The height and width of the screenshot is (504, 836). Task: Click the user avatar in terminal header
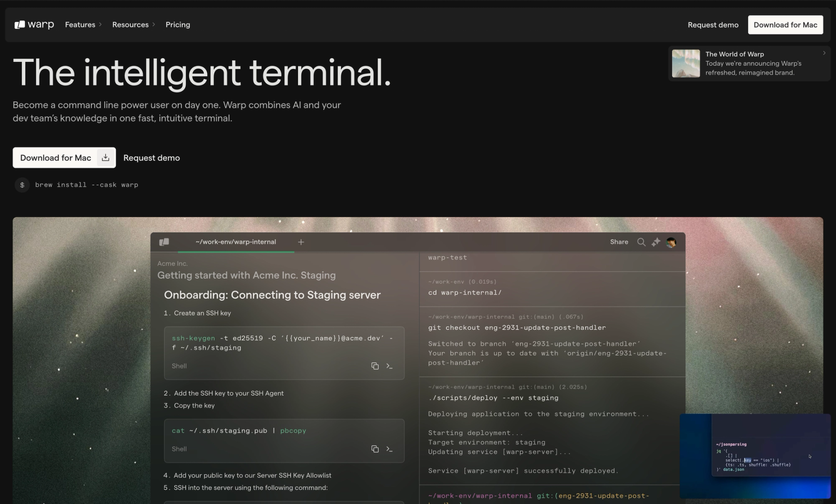671,242
